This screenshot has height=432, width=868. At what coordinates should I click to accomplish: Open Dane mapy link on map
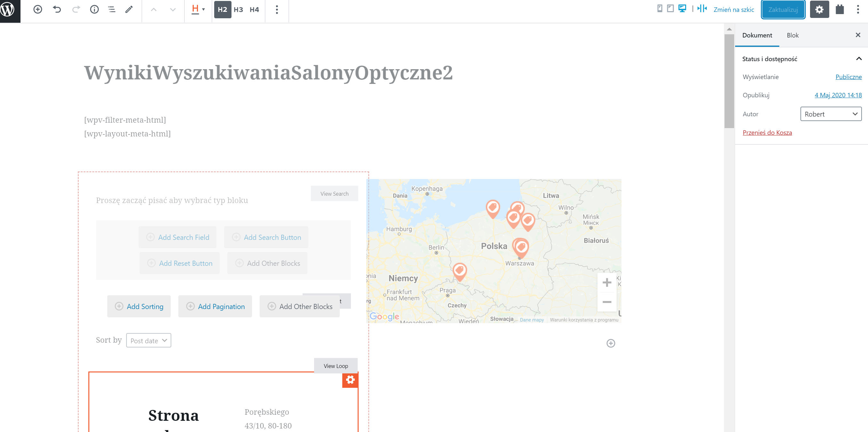532,320
